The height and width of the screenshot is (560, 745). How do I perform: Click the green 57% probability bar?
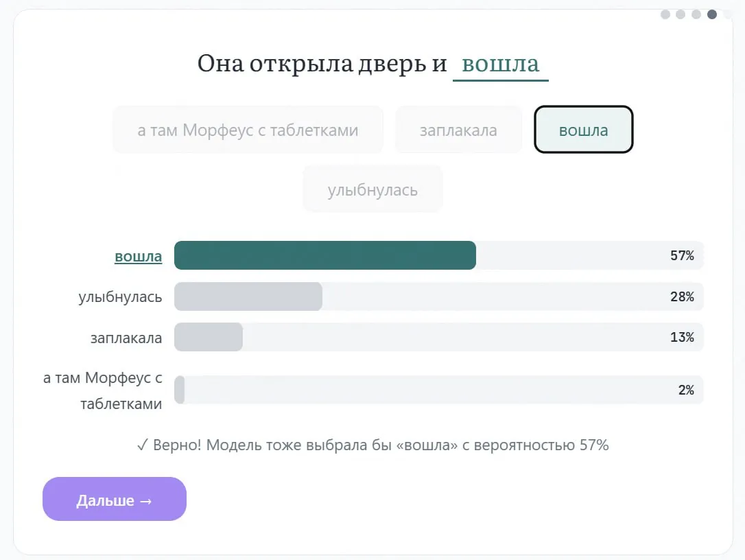click(x=324, y=255)
